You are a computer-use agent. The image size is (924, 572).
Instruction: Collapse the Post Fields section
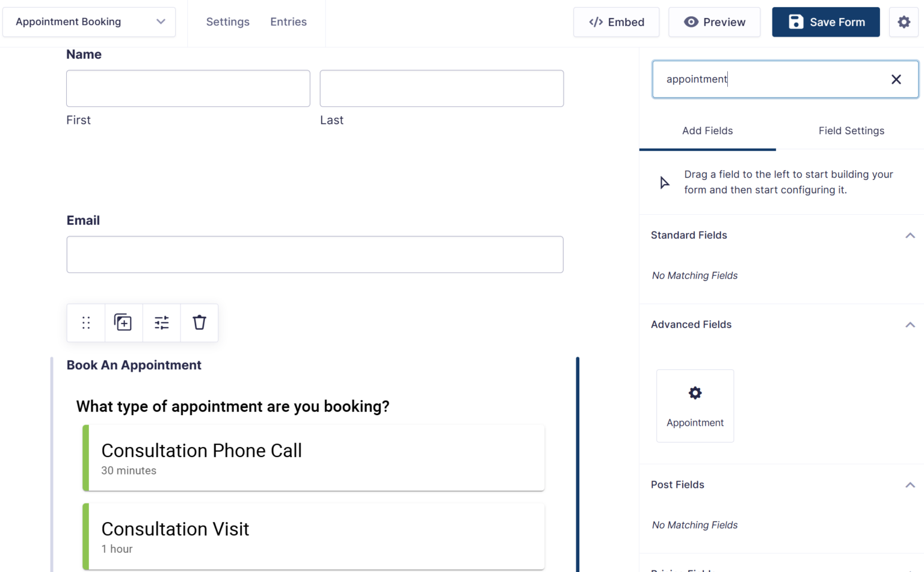tap(910, 485)
